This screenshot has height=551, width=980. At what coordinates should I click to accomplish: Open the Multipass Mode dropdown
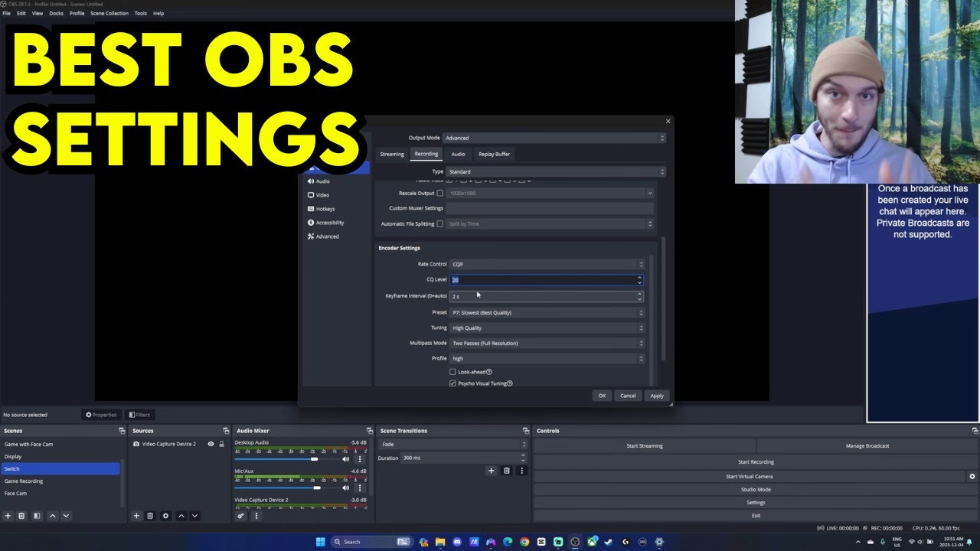coord(547,343)
